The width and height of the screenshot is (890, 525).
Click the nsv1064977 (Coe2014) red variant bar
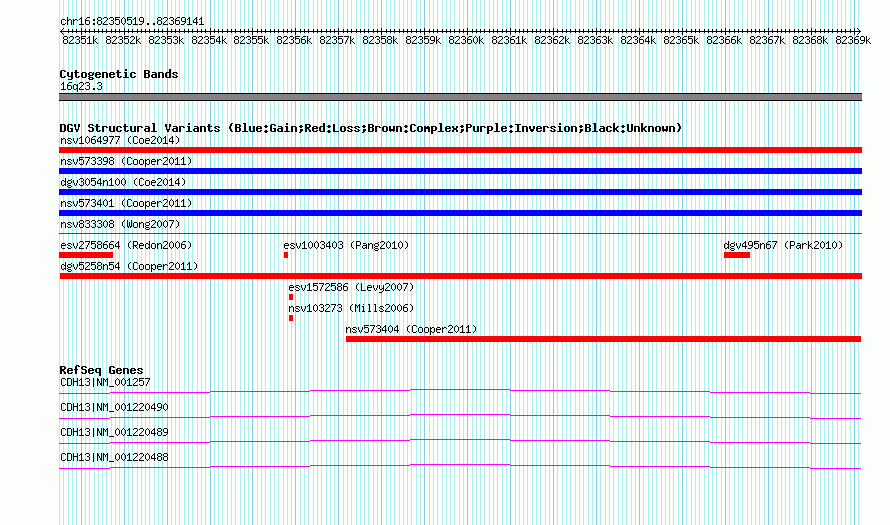tap(460, 150)
